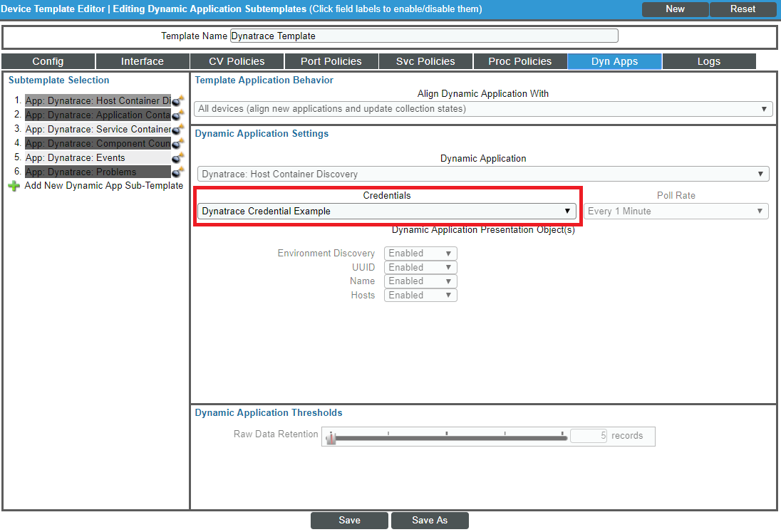Click the Save As button

430,520
